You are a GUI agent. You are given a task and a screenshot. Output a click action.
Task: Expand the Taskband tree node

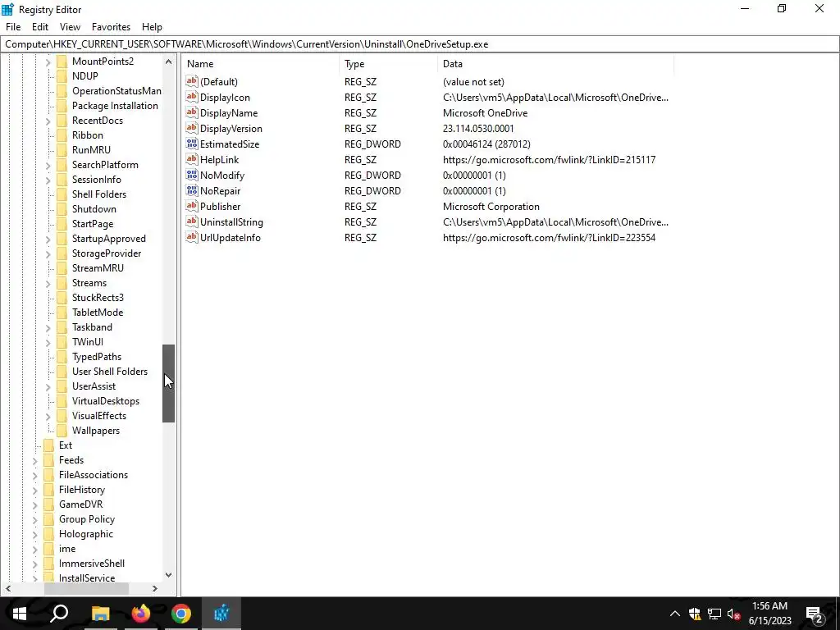tap(48, 327)
